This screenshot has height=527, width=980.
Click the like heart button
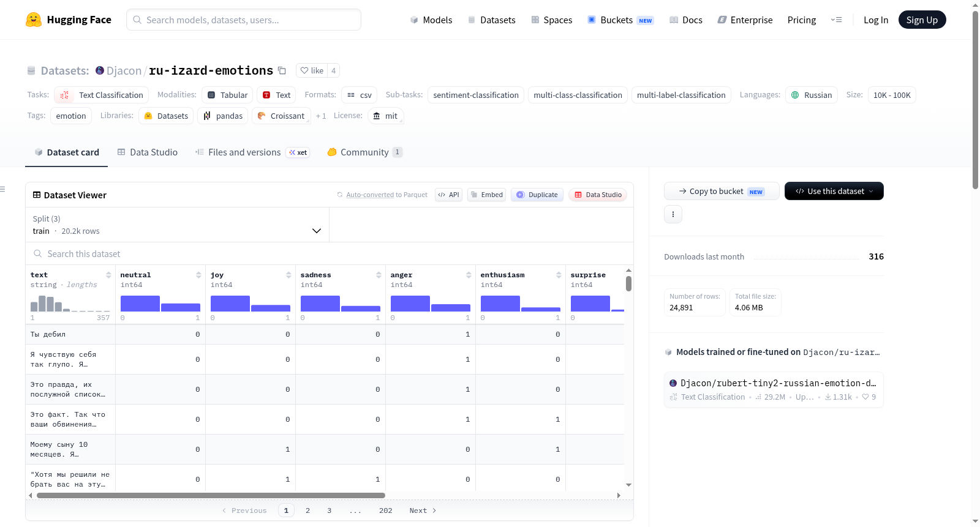[312, 70]
